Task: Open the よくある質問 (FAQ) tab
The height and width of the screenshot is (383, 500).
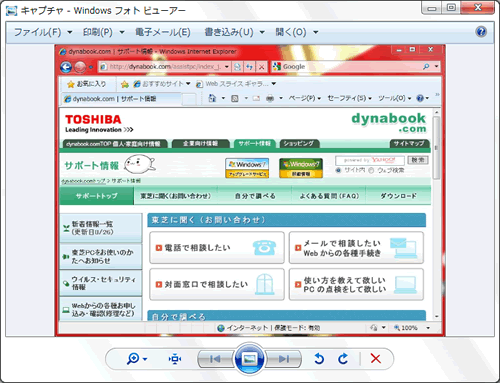Action: (x=329, y=196)
